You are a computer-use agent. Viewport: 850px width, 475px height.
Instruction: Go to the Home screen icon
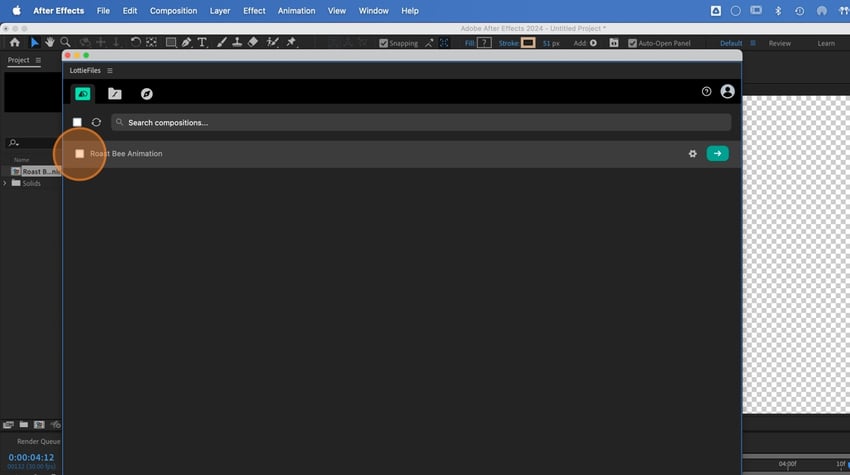[15, 42]
